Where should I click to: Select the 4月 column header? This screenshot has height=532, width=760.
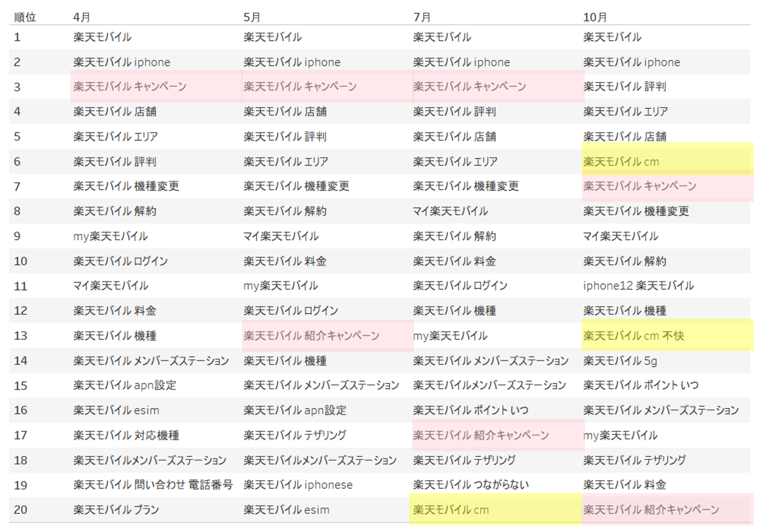coord(81,17)
